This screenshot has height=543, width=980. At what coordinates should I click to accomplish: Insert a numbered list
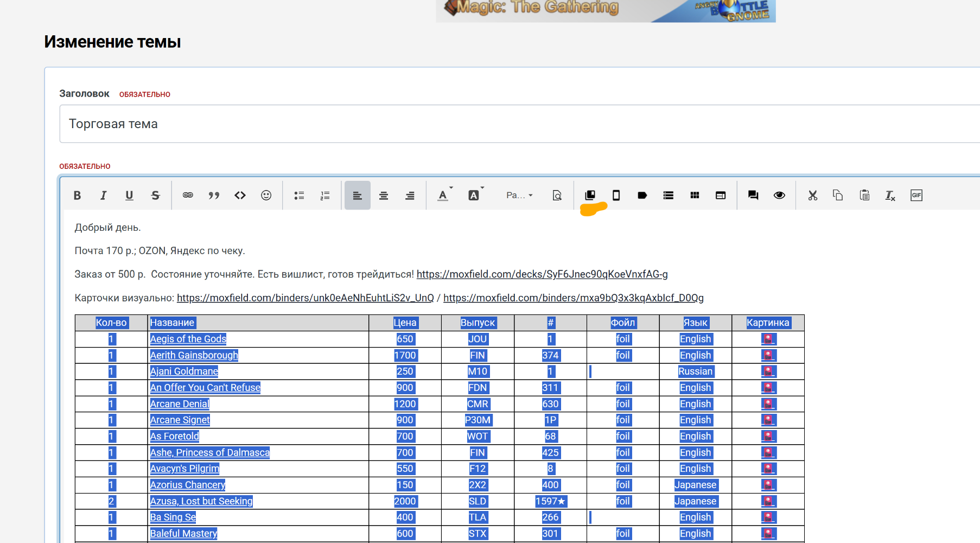(x=325, y=195)
